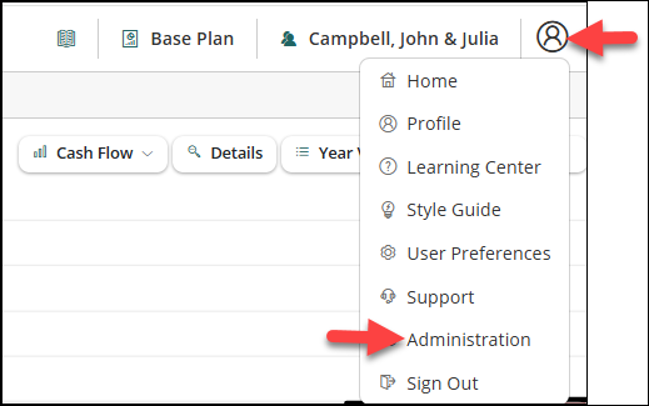Open the Campbell, John & Julia client selector

point(389,39)
